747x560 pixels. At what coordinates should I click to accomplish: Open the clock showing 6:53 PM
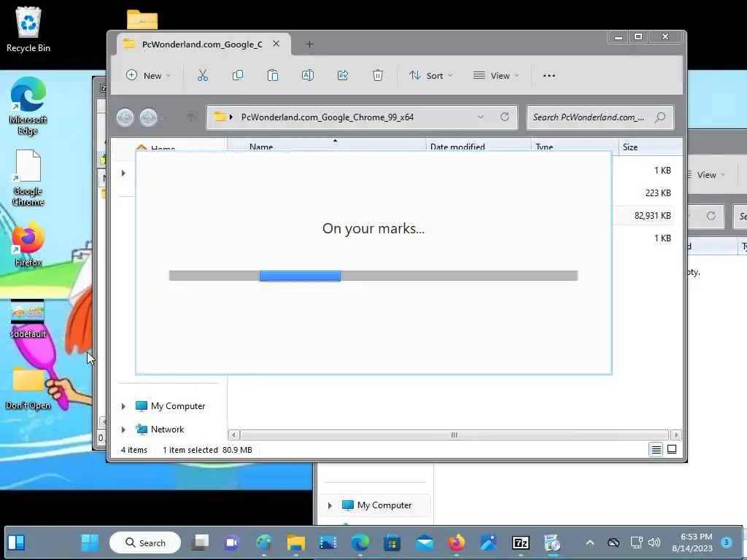click(692, 542)
